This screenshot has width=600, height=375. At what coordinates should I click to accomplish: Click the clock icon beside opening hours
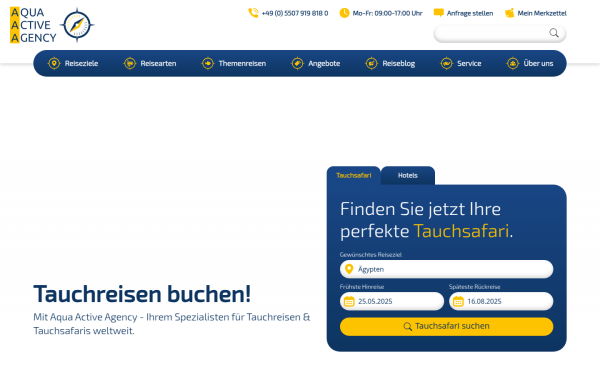344,13
